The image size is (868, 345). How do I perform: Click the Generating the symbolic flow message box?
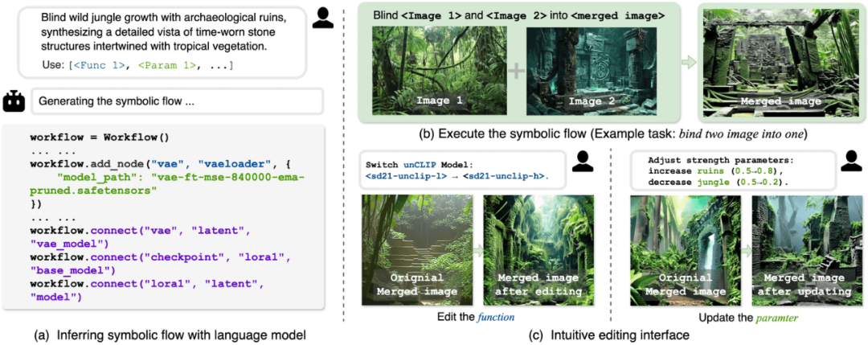(177, 102)
